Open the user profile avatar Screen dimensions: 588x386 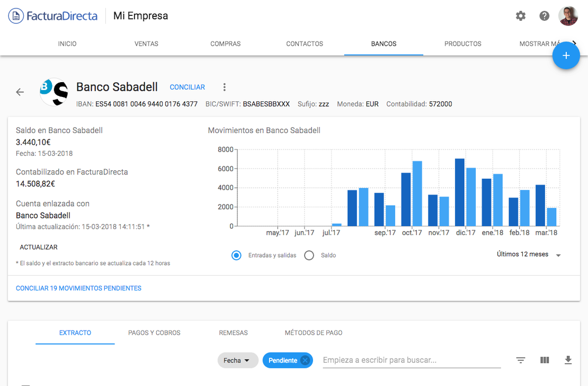point(568,16)
